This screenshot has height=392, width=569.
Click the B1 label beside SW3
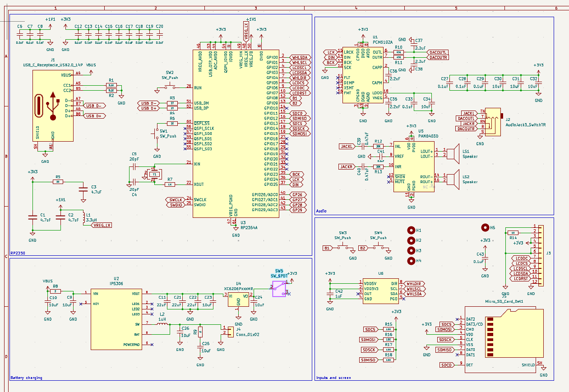tap(327, 248)
